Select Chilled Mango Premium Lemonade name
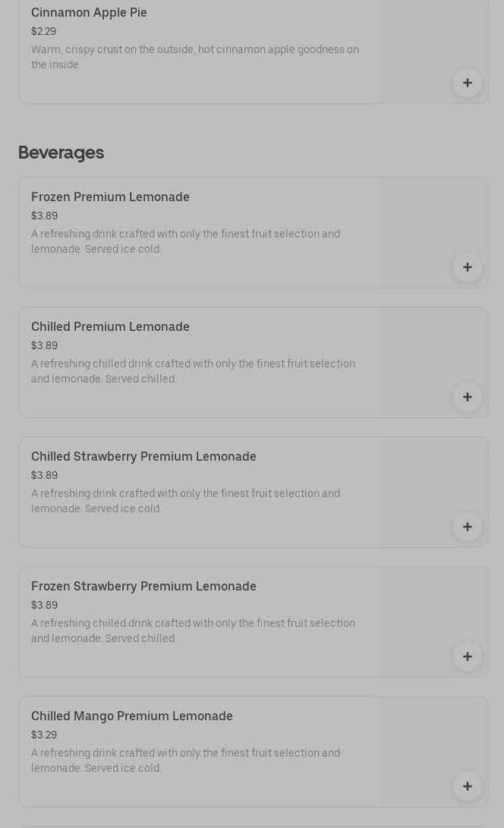 [131, 716]
